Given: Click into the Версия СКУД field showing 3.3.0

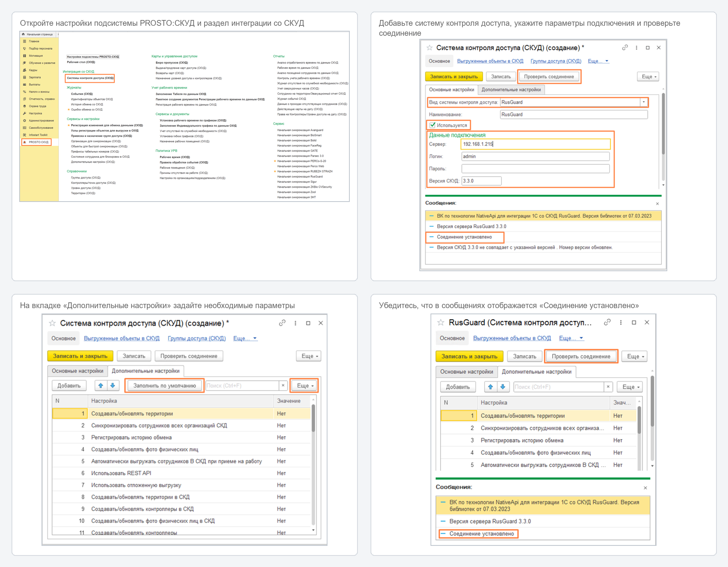Looking at the screenshot, I should click(481, 181).
